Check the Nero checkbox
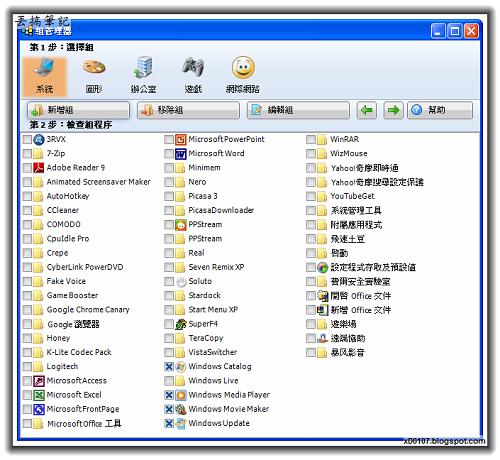 click(169, 182)
